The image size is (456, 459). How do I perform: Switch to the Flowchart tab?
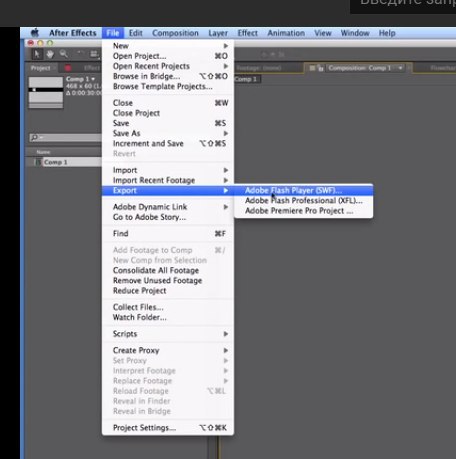tap(442, 68)
